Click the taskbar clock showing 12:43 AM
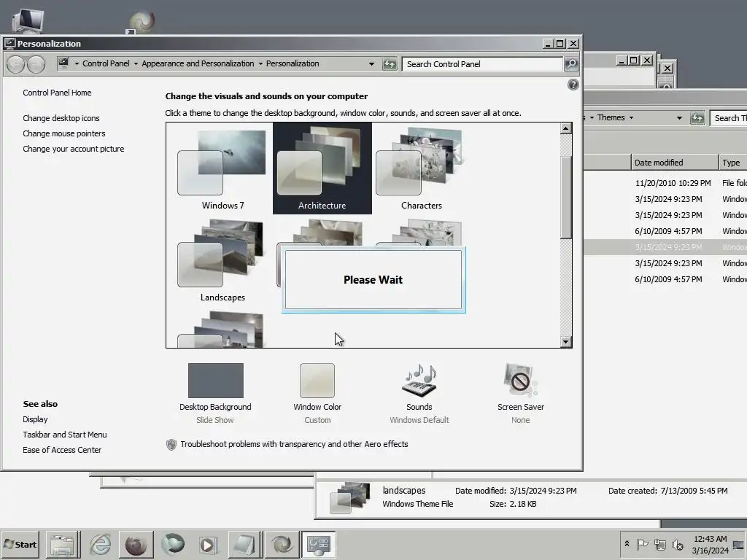 [710, 544]
